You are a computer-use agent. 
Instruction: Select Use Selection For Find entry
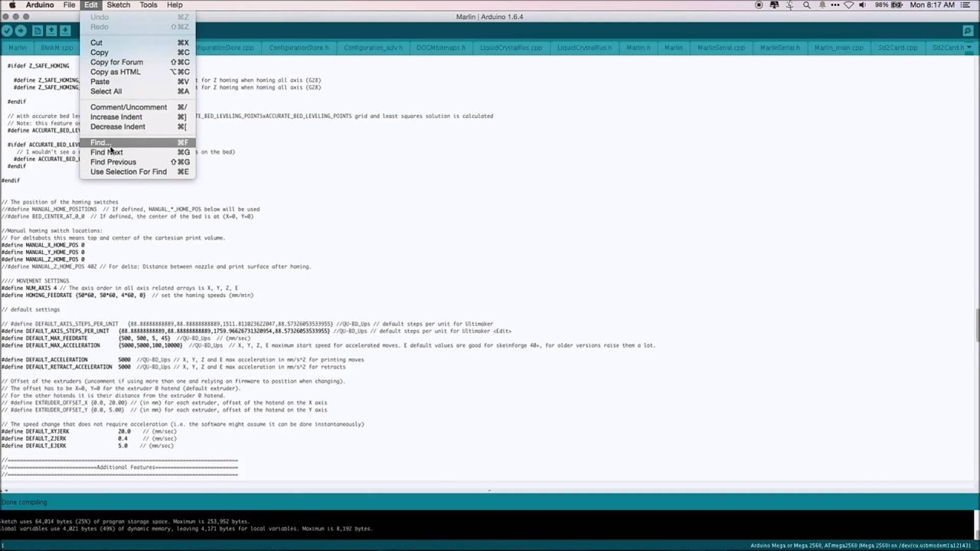(x=138, y=171)
